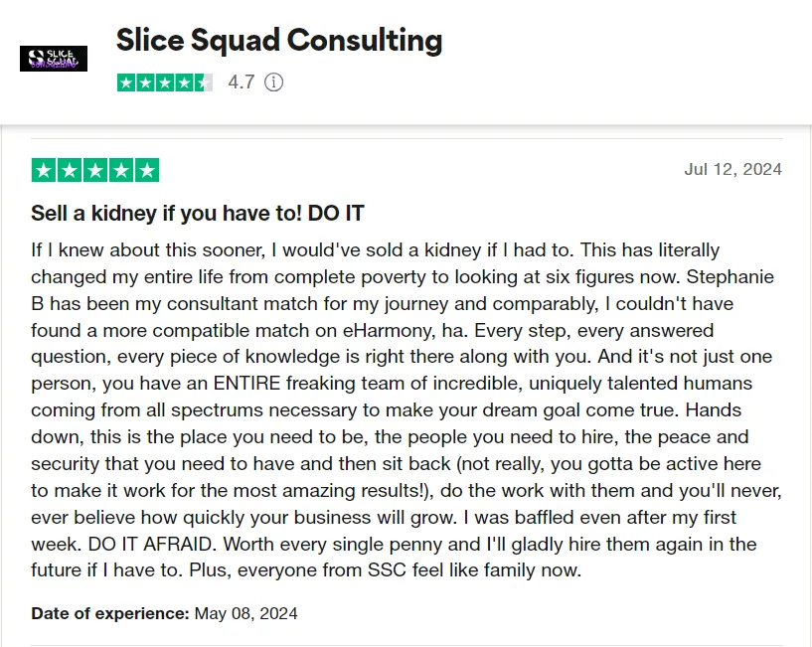Screen dimensions: 812x647
Task: Click the Slice Squad Consulting company name heading
Action: 279,41
